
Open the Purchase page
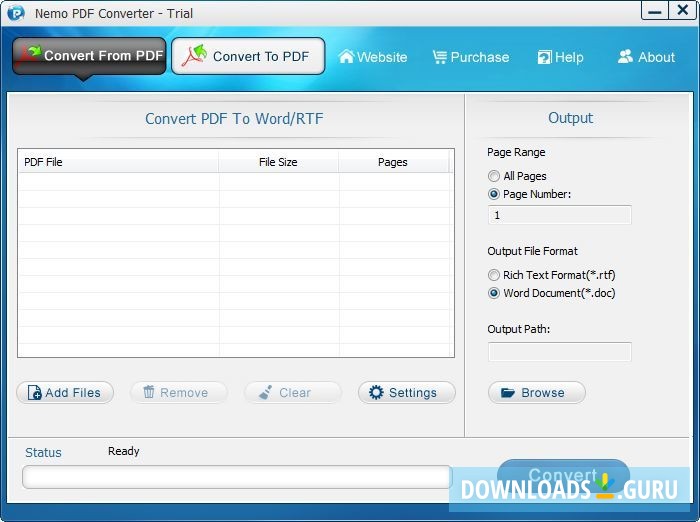(x=471, y=57)
